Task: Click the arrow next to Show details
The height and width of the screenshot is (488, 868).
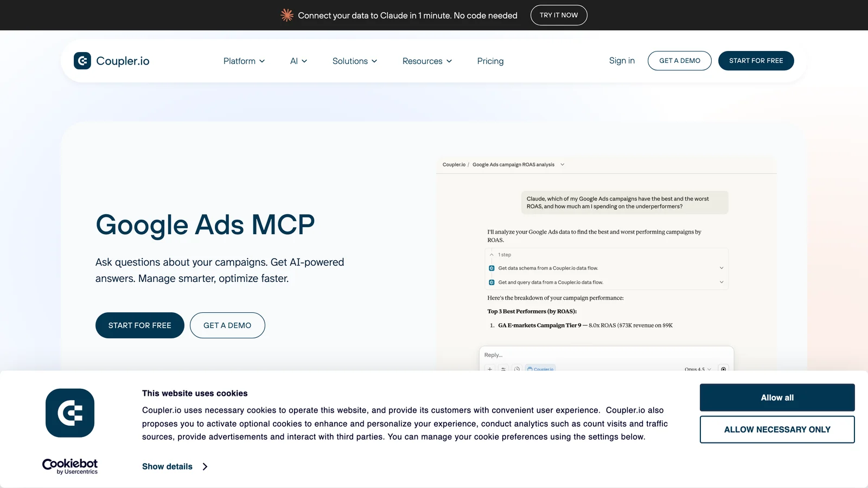Action: tap(205, 467)
